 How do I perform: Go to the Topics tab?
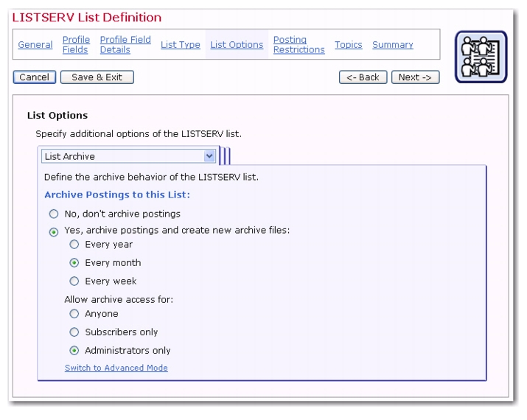tap(349, 45)
